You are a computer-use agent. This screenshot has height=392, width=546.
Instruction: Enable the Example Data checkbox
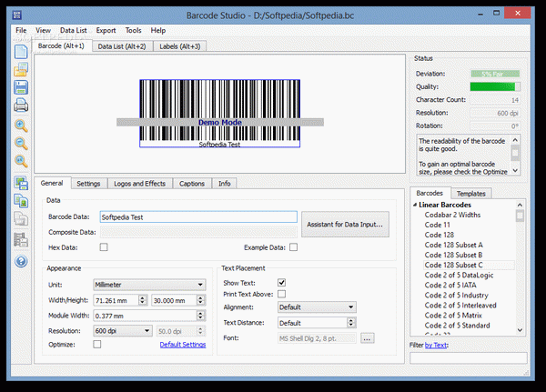[x=294, y=247]
